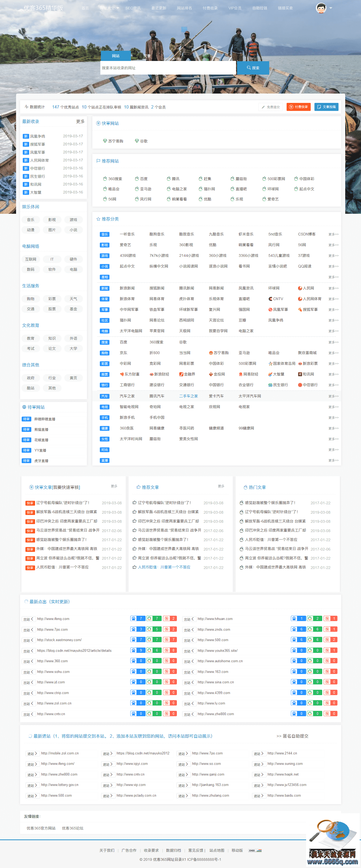This screenshot has height=868, width=361.
Task: Click the 新 badge next to 大智慧
Action: coord(26,192)
